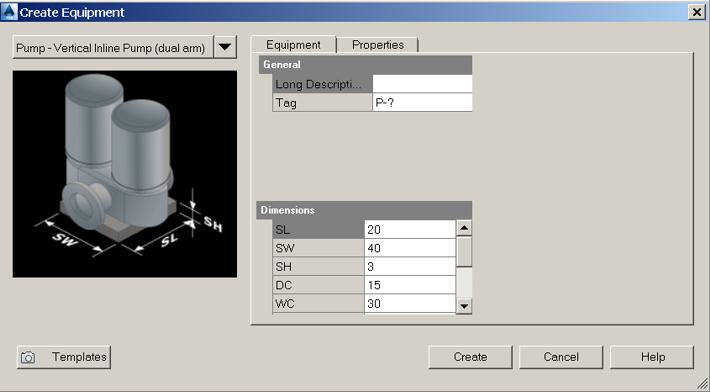Click the Long Description label cell
This screenshot has width=710, height=392.
pyautogui.click(x=322, y=84)
